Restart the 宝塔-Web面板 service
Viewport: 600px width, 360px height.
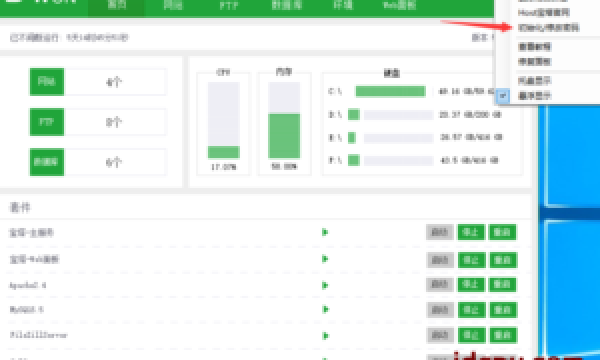502,260
